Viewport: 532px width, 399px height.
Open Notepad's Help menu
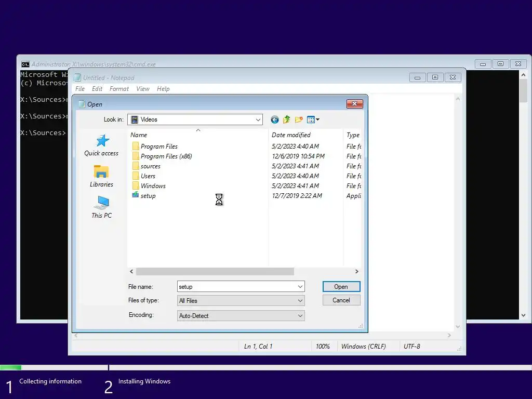pos(163,88)
